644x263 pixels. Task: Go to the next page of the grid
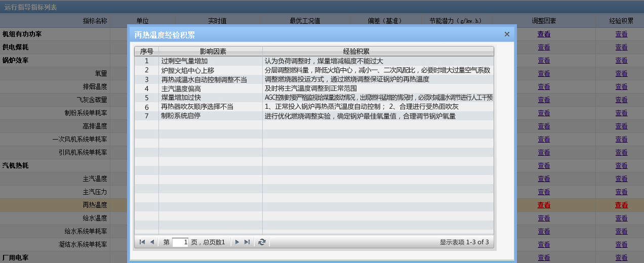[237, 242]
